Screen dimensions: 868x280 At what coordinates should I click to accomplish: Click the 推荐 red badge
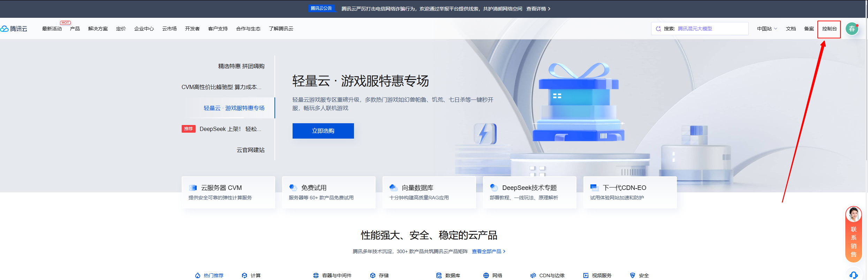[x=189, y=129]
